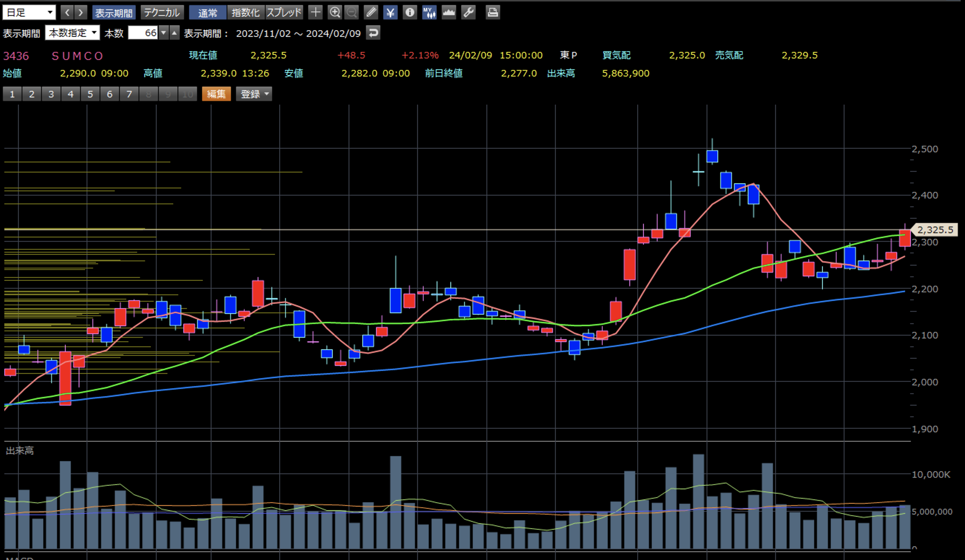Click the 本数 count input field
965x560 pixels.
143,33
